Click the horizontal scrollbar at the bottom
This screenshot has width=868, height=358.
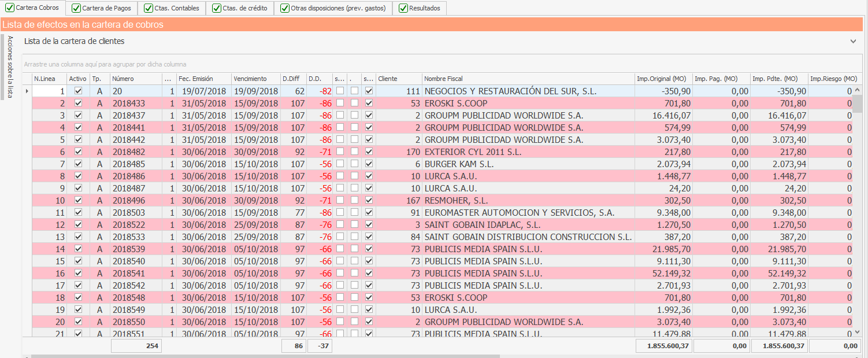260,356
